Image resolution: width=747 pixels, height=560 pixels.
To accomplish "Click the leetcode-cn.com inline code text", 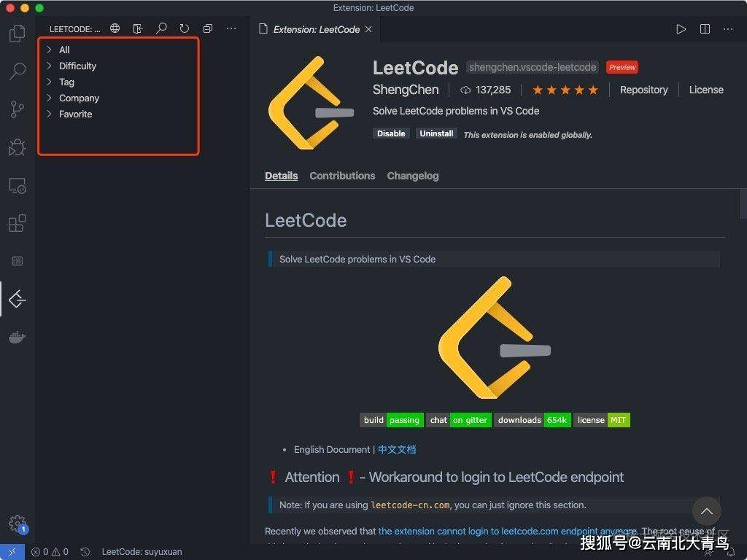I will click(x=410, y=505).
